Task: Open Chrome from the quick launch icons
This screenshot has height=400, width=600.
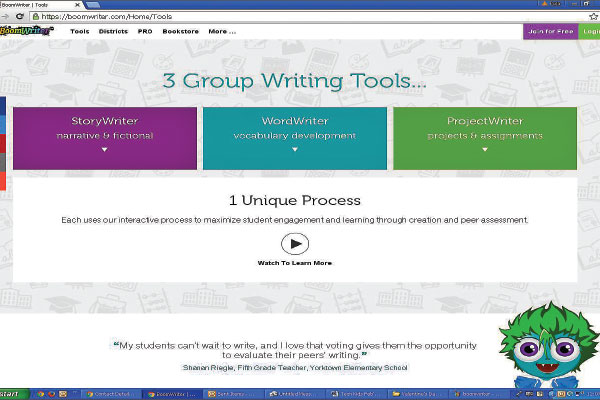Action: (x=41, y=394)
